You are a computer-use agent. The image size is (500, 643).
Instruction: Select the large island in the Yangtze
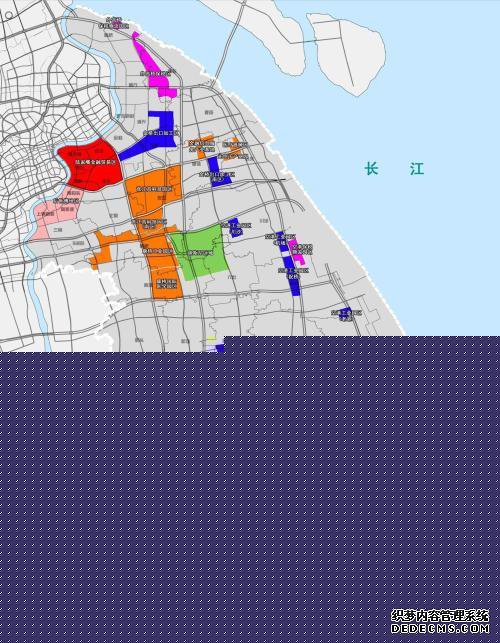click(258, 35)
